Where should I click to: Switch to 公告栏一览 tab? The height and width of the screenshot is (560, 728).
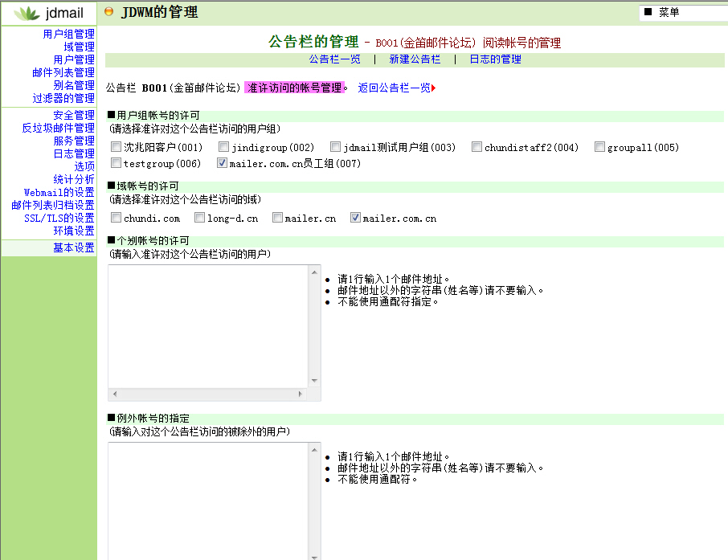click(x=335, y=59)
